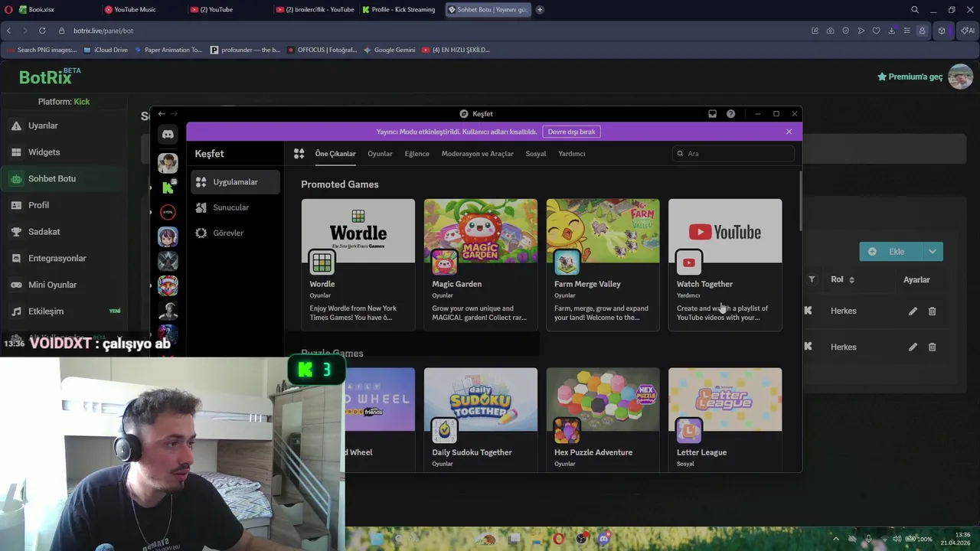
Task: Open new browser tab plus button
Action: (540, 10)
